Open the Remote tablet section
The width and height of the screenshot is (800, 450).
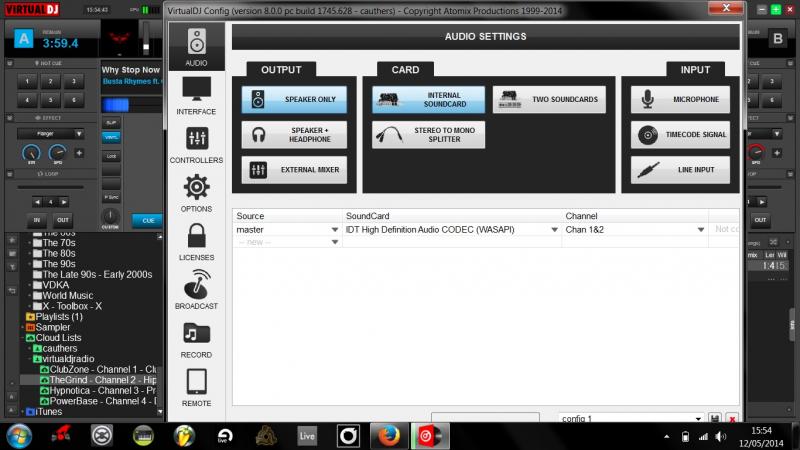coord(196,387)
